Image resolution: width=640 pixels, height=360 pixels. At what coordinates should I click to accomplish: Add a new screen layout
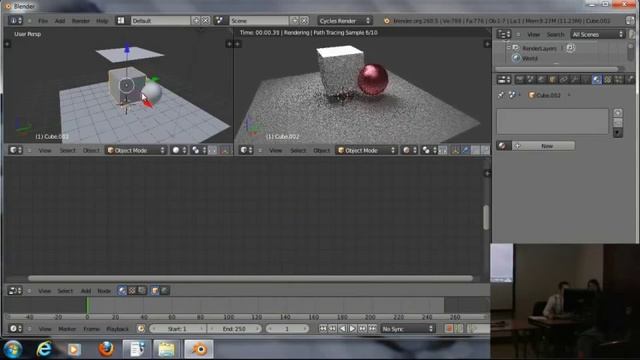coord(196,20)
